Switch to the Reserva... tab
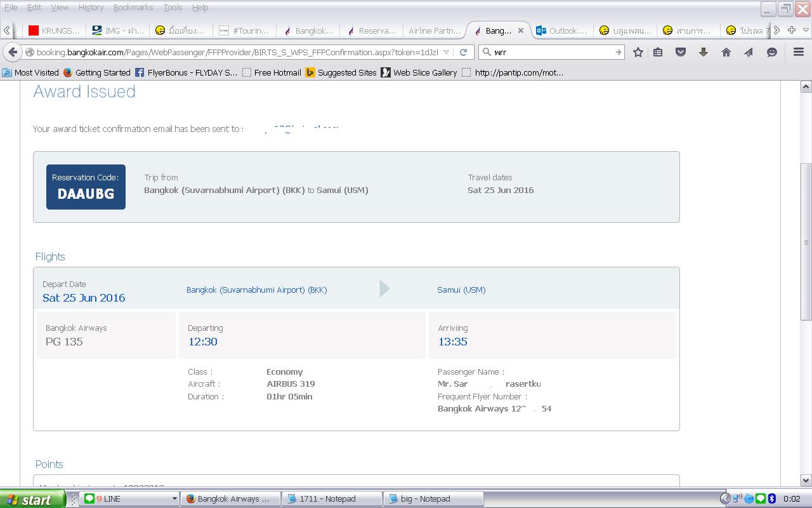This screenshot has height=508, width=812. pyautogui.click(x=371, y=30)
